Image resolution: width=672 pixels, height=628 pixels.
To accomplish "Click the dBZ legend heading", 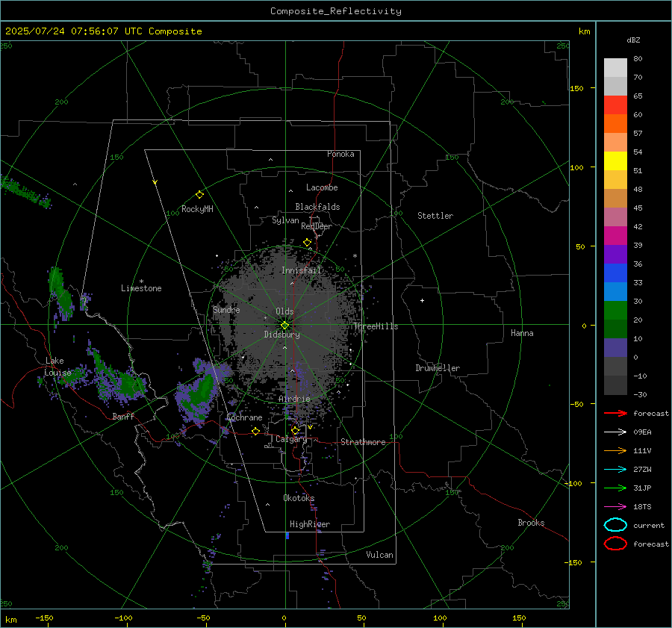I will pos(633,40).
